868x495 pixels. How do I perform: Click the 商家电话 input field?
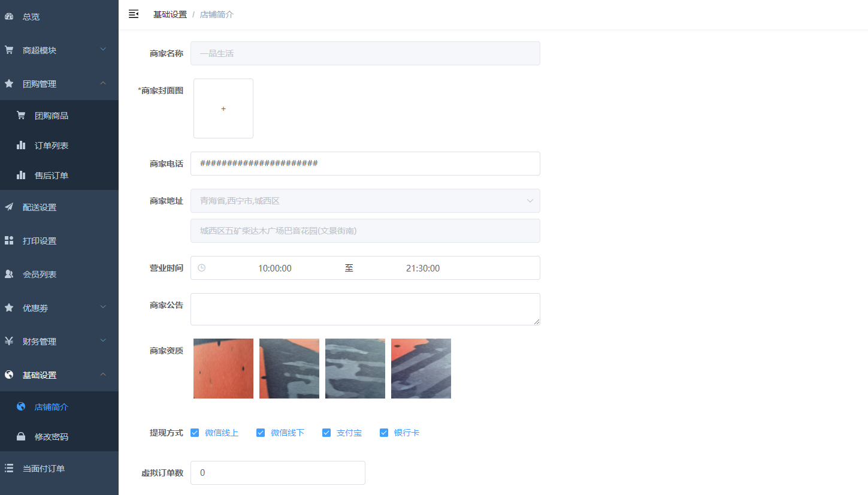click(x=365, y=164)
